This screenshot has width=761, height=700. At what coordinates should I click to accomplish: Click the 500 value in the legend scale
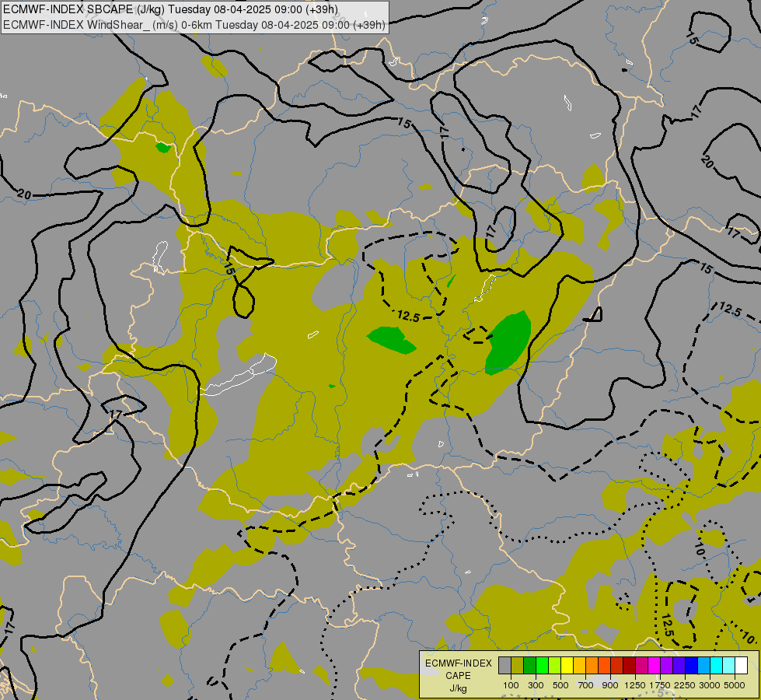click(560, 685)
